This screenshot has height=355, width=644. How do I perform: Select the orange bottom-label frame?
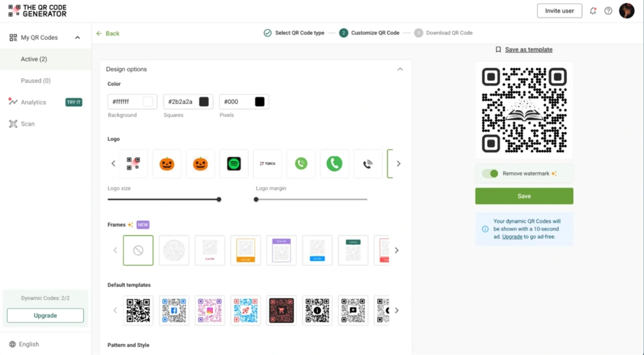(x=246, y=250)
